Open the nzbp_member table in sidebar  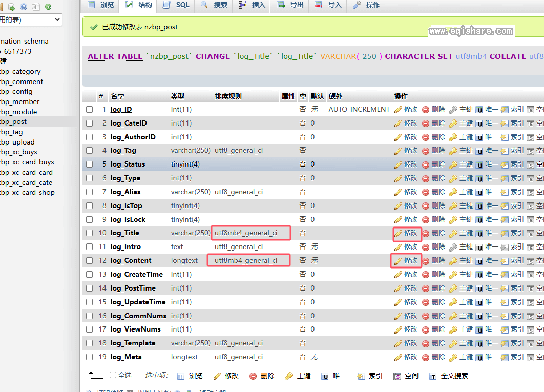[x=20, y=101]
